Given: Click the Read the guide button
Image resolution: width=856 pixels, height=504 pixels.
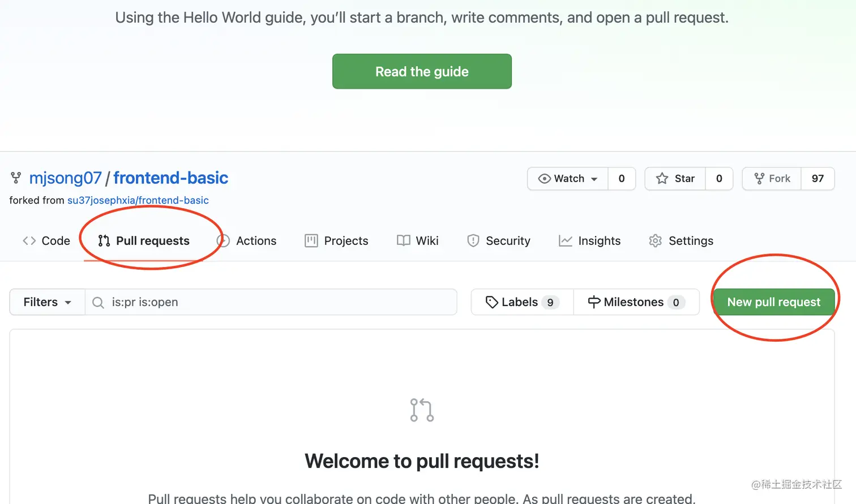Looking at the screenshot, I should click(422, 71).
